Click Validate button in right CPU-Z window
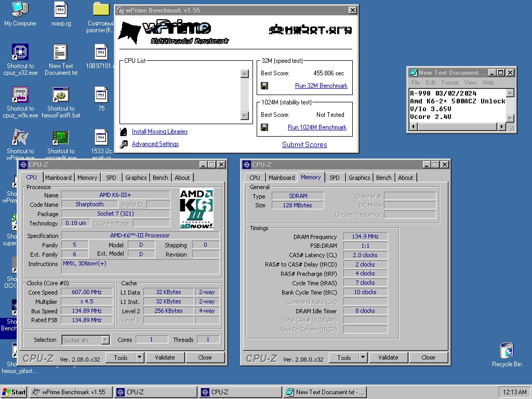 click(x=388, y=357)
